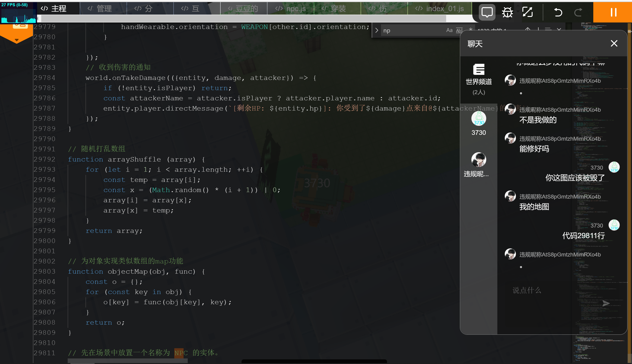Click avatar beside message 我的地图
This screenshot has height=364, width=632.
click(510, 196)
